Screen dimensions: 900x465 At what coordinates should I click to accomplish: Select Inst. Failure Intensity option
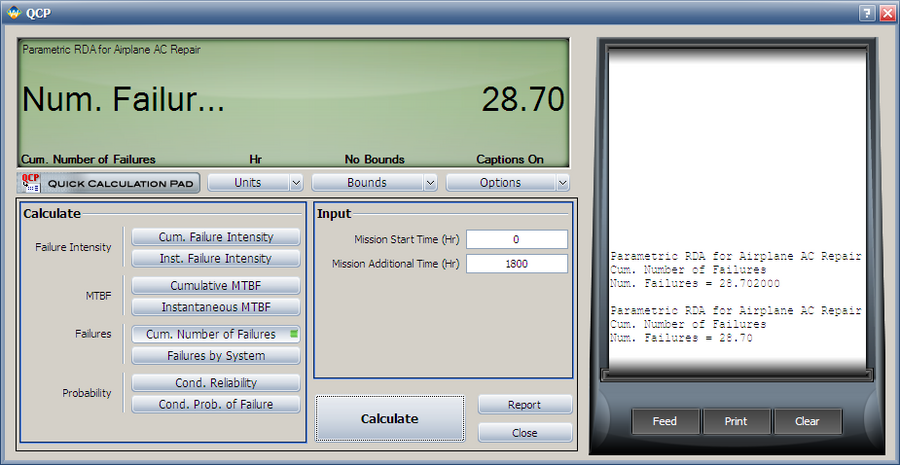(216, 258)
